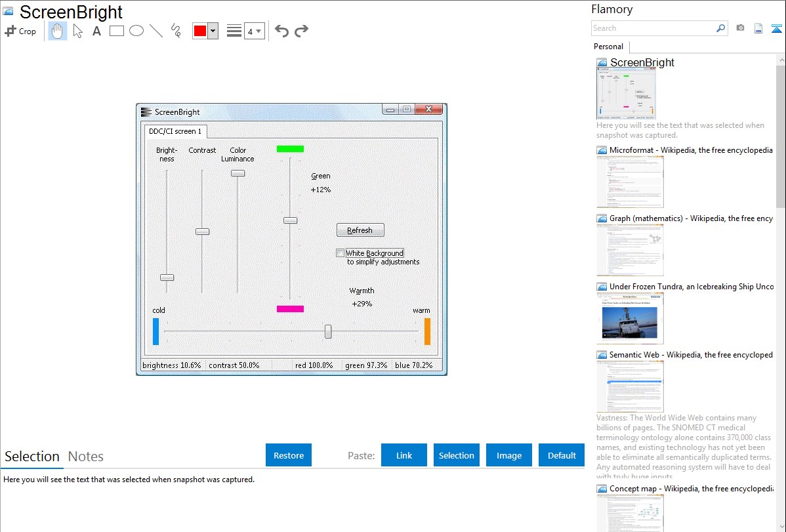Choose the arrow pointer tool
The width and height of the screenshot is (786, 532).
tap(77, 31)
